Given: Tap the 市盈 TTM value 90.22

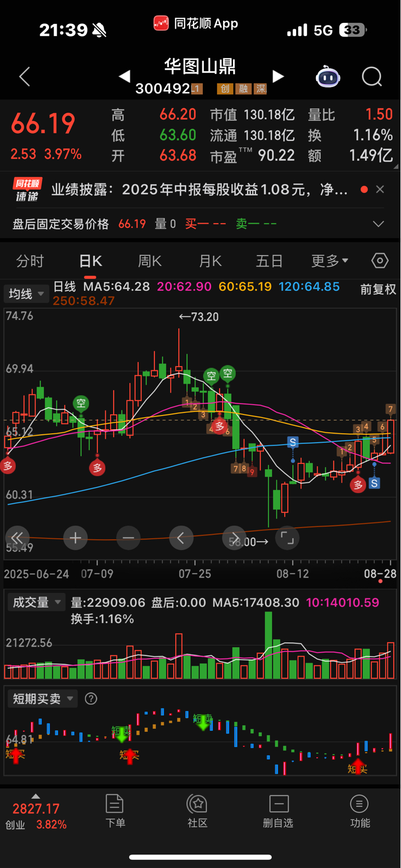Looking at the screenshot, I should pyautogui.click(x=276, y=155).
